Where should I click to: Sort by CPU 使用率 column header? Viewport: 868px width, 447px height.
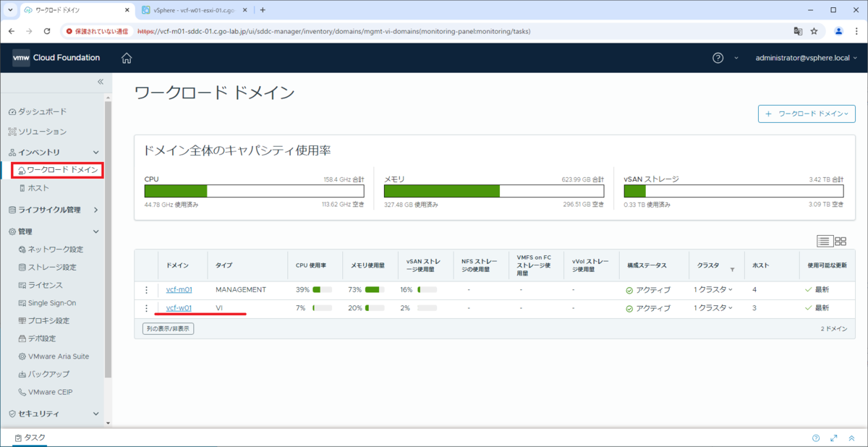point(311,266)
